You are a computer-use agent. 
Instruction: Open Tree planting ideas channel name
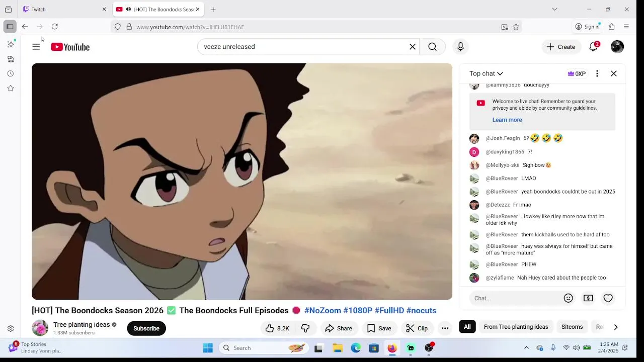82,325
